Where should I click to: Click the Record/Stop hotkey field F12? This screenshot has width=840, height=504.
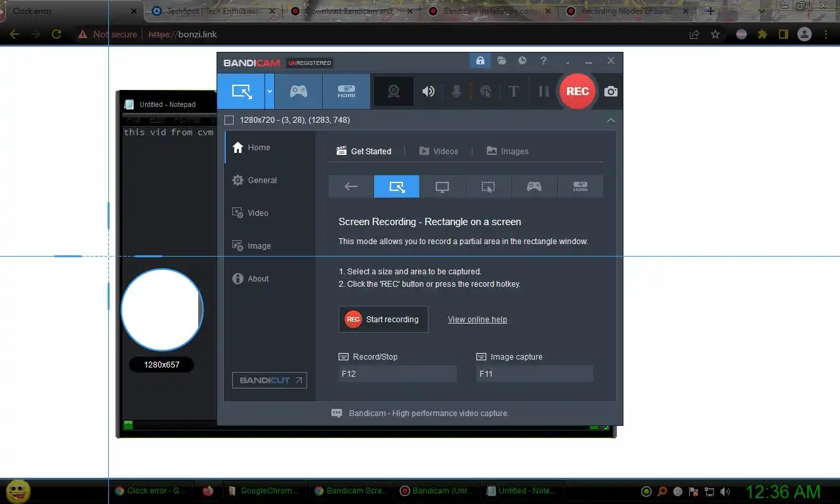397,374
